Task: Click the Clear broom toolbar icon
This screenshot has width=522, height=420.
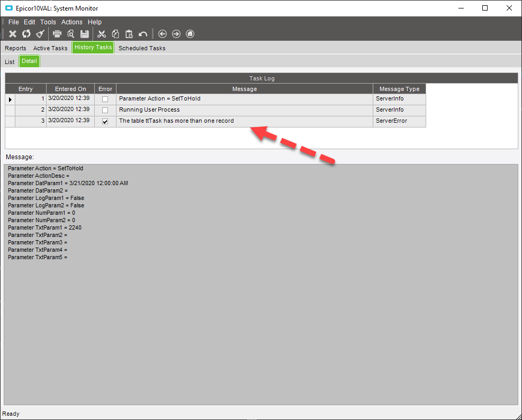Action: (x=40, y=34)
